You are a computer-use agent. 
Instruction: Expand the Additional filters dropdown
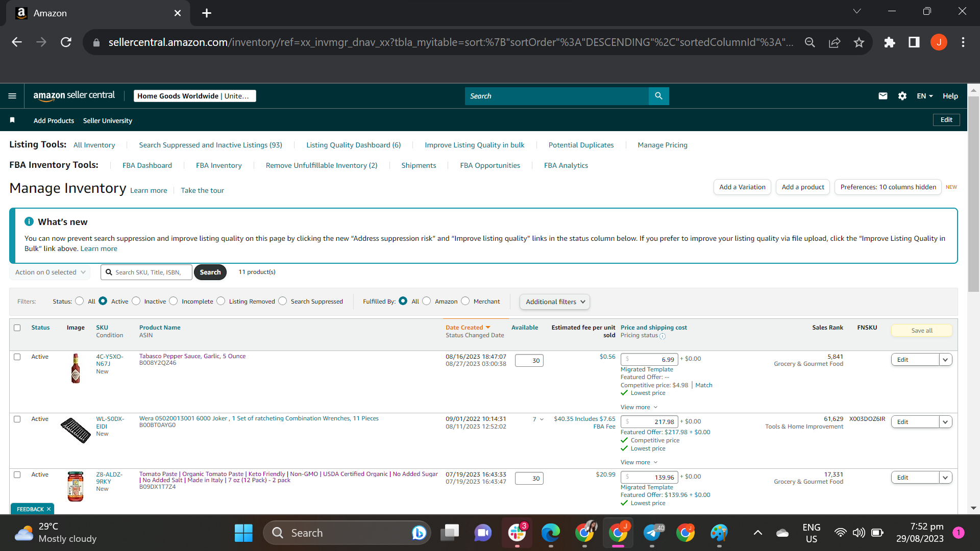555,302
